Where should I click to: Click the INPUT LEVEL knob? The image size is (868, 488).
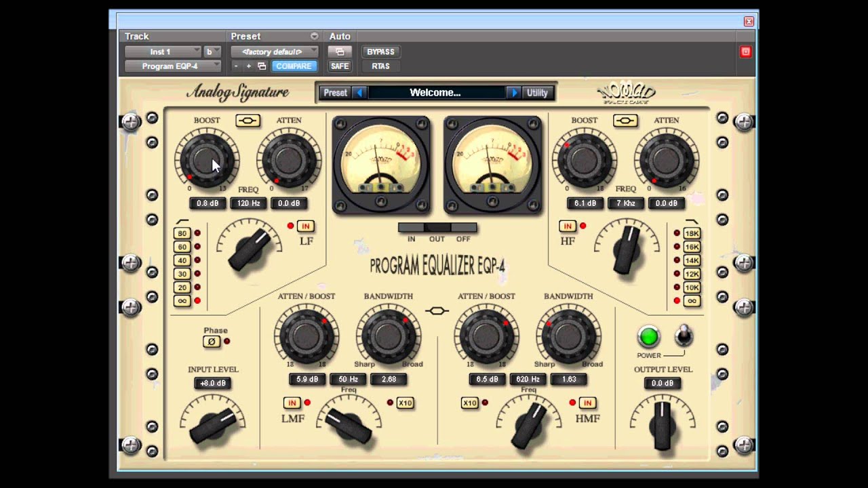tap(213, 425)
